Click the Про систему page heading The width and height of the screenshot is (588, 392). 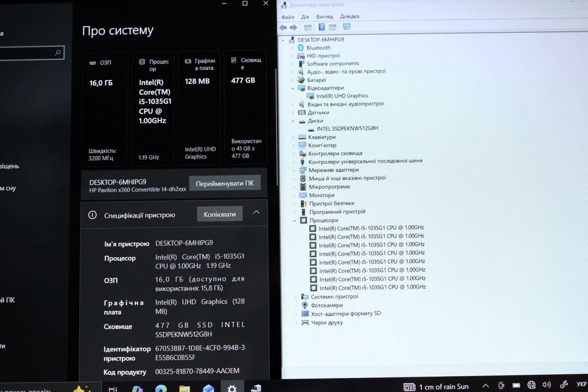tap(118, 31)
